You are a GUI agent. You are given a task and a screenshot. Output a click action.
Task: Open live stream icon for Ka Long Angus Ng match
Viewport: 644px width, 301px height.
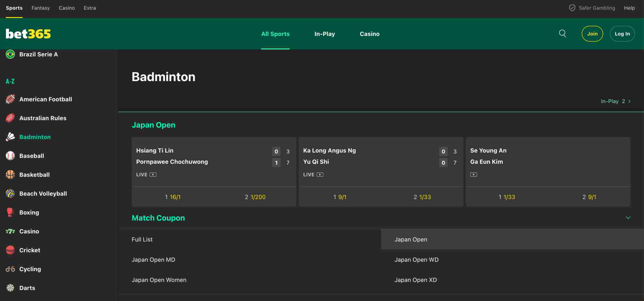pos(320,175)
